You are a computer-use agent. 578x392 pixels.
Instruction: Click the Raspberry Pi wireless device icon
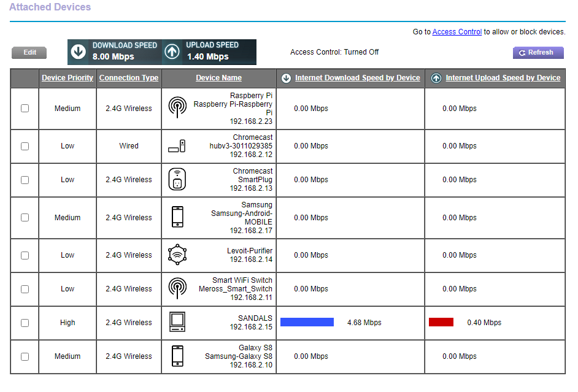(177, 108)
